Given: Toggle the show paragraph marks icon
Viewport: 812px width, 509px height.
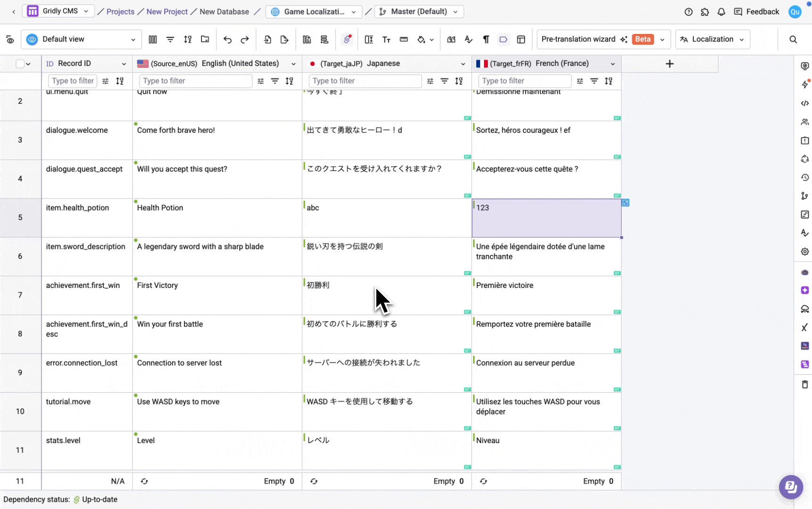Looking at the screenshot, I should tap(486, 40).
